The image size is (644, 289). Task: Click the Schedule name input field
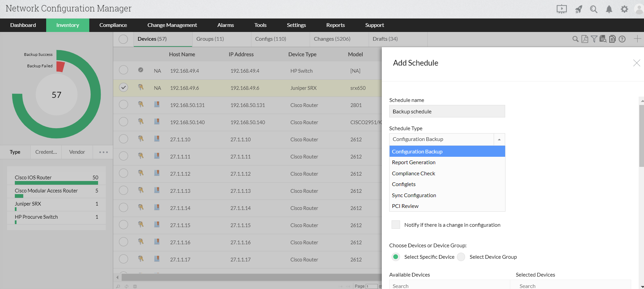[x=447, y=111]
